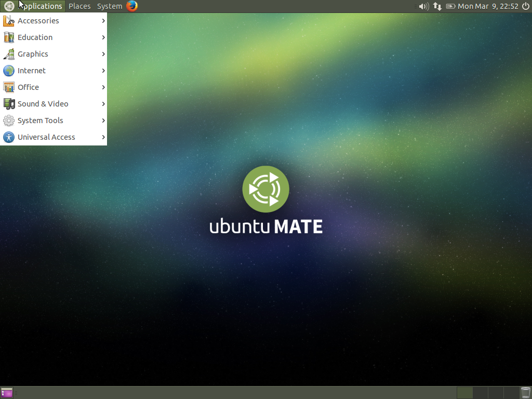The width and height of the screenshot is (532, 399).
Task: Select the Internet menu entry
Action: (x=54, y=71)
